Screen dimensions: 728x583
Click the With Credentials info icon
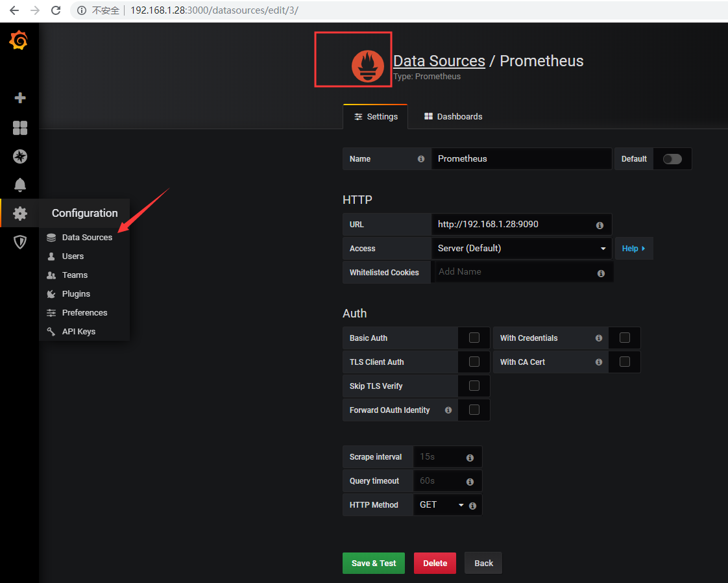pos(599,338)
